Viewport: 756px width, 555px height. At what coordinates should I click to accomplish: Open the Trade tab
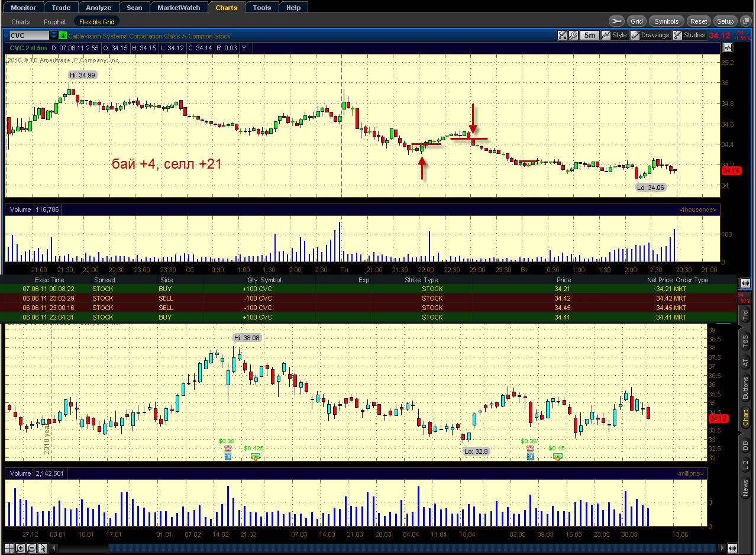coord(61,8)
